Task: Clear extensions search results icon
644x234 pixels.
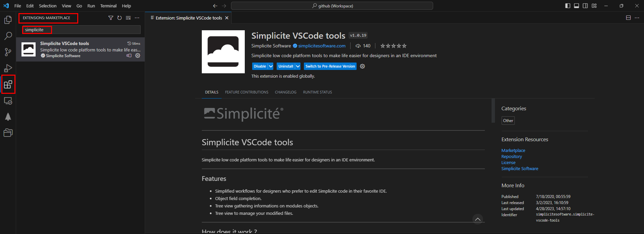Action: [128, 18]
